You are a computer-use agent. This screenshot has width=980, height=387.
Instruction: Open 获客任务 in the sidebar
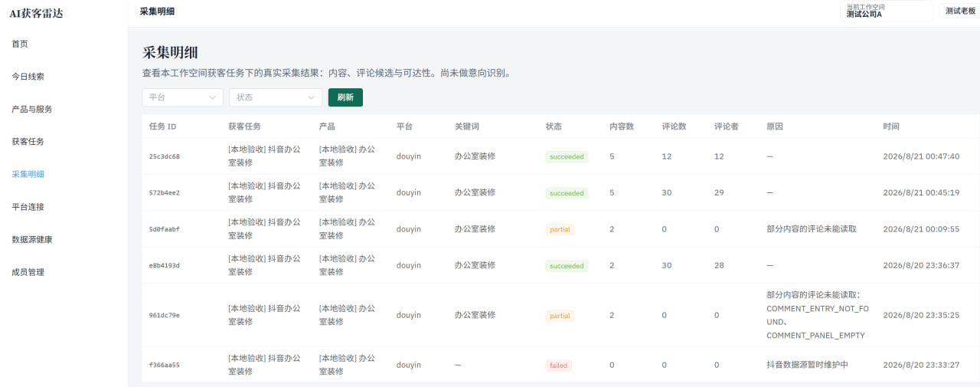(x=28, y=142)
